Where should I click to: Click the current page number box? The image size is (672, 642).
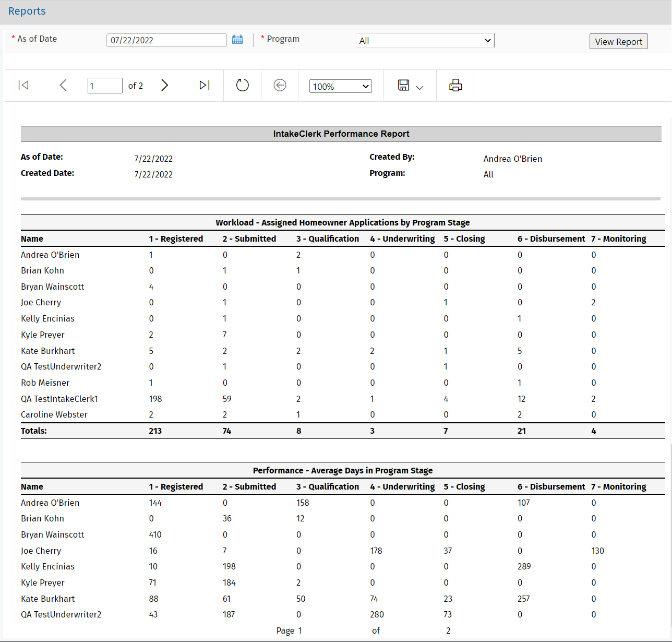pyautogui.click(x=105, y=86)
